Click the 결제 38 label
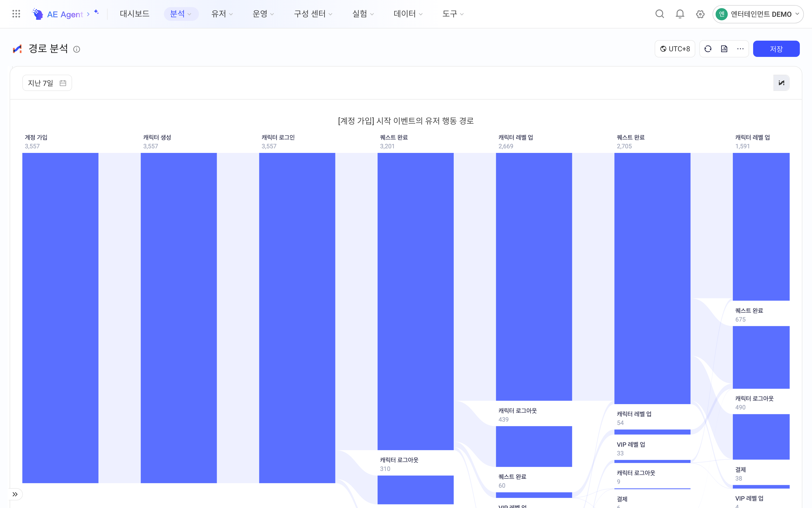812x508 pixels. pyautogui.click(x=740, y=474)
